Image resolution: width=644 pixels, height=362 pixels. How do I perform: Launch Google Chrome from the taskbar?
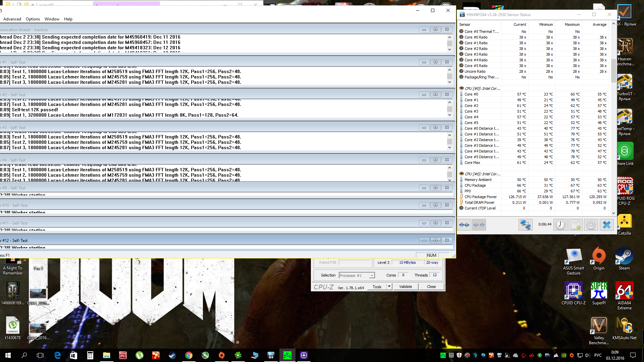click(x=189, y=355)
